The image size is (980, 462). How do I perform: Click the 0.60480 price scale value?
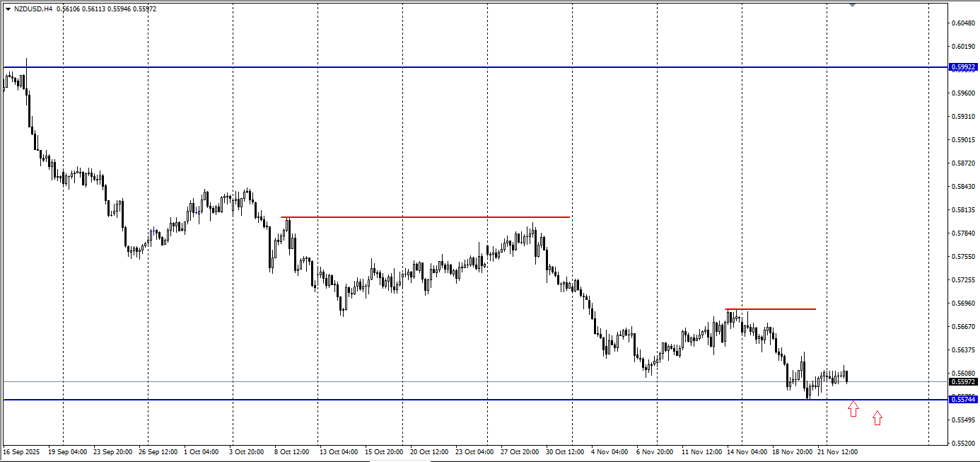[x=963, y=23]
